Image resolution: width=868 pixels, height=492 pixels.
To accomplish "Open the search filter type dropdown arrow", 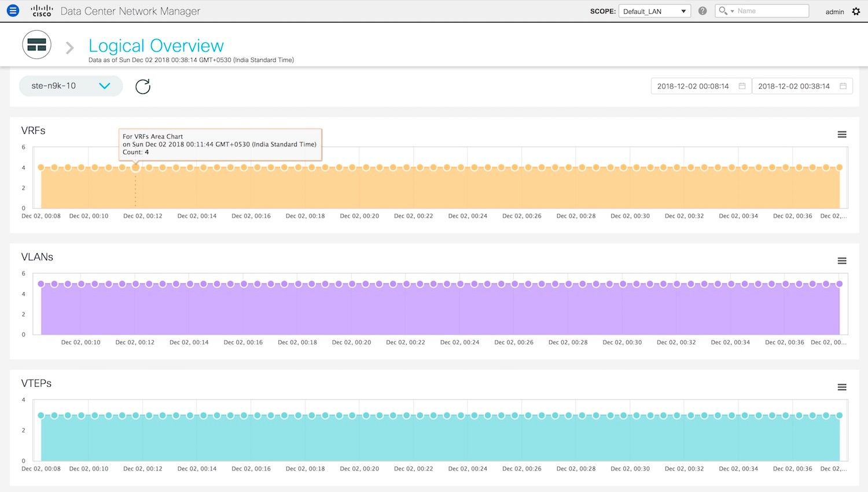I will 732,11.
